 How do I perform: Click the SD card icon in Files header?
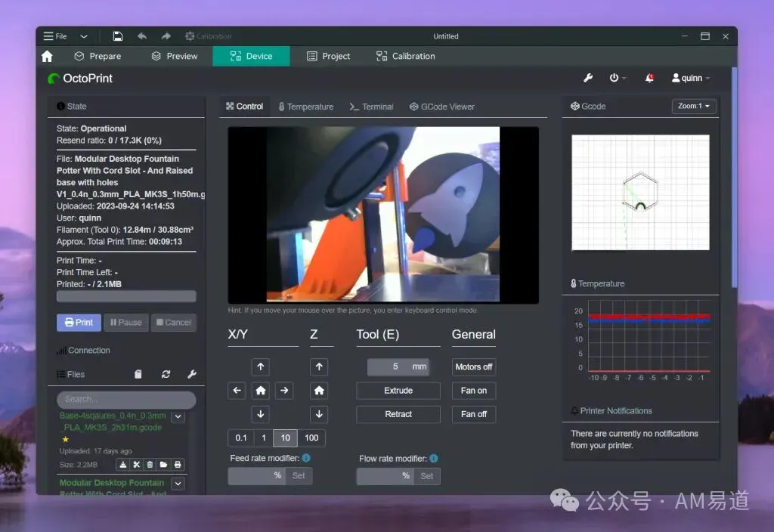(138, 374)
